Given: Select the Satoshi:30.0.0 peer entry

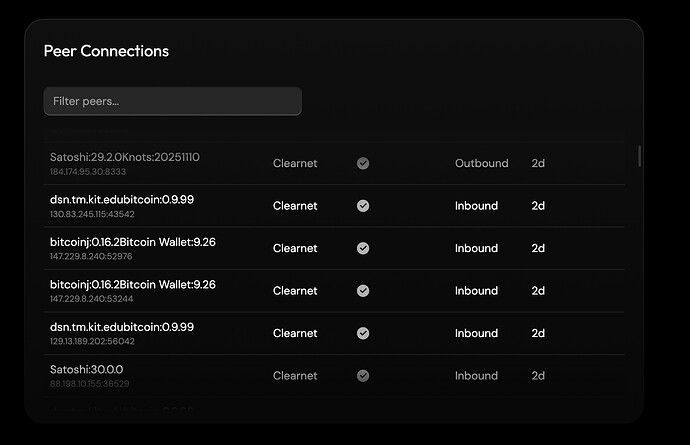Looking at the screenshot, I should 86,370.
